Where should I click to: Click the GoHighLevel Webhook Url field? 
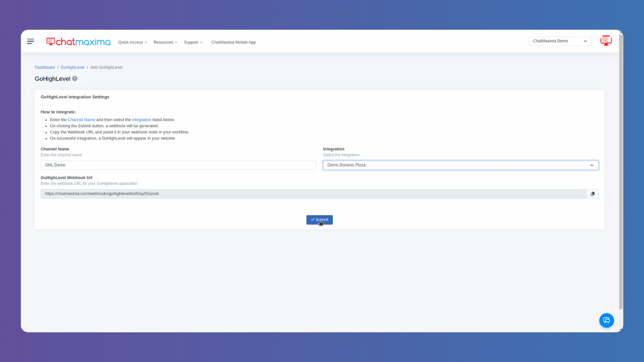pyautogui.click(x=313, y=194)
